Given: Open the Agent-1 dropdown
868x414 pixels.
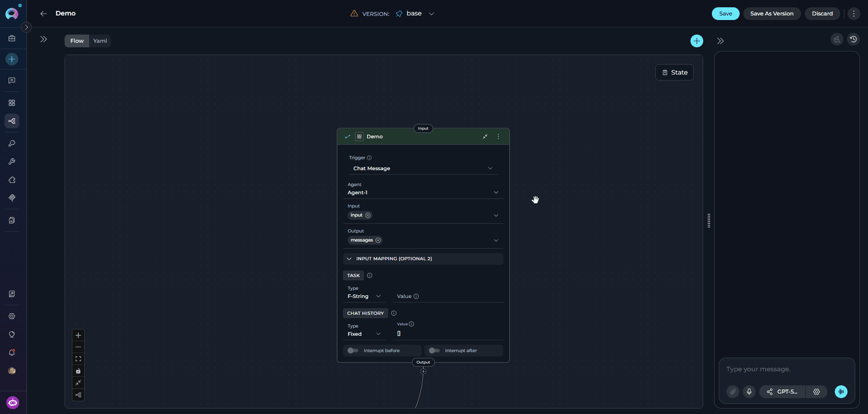Looking at the screenshot, I should (423, 192).
